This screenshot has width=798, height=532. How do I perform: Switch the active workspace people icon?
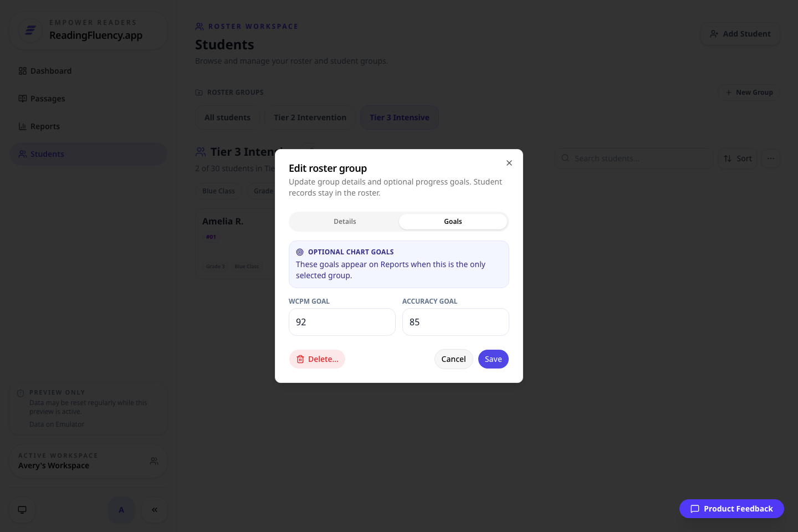click(x=154, y=461)
